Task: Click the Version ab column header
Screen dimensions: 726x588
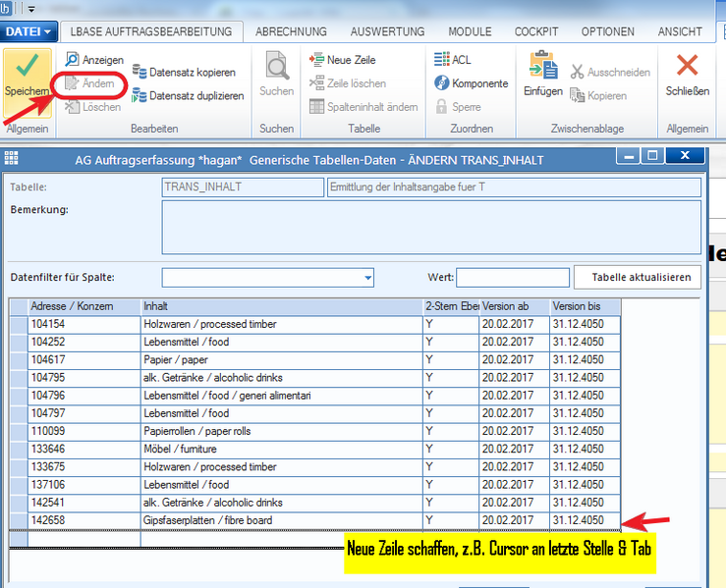Action: click(515, 306)
